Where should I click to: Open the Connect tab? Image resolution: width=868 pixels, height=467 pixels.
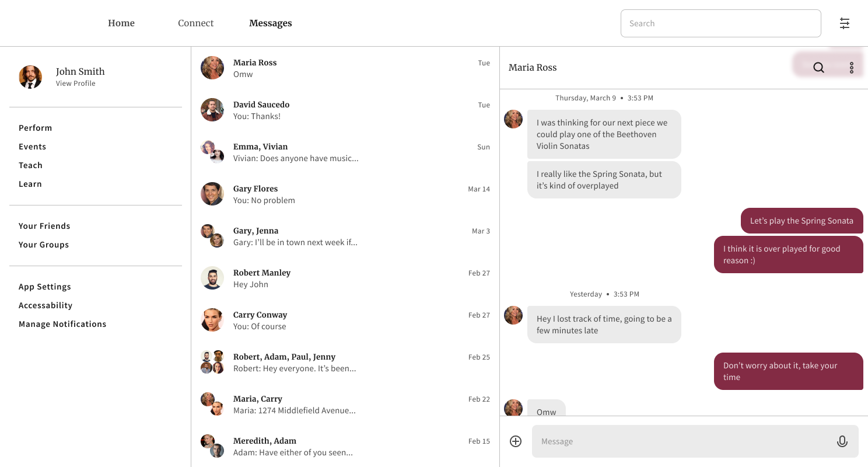[195, 23]
